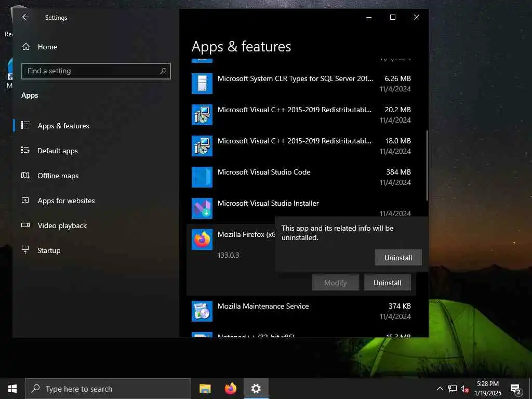Image resolution: width=532 pixels, height=399 pixels.
Task: Click Microsoft System CLR Types app icon
Action: [202, 84]
